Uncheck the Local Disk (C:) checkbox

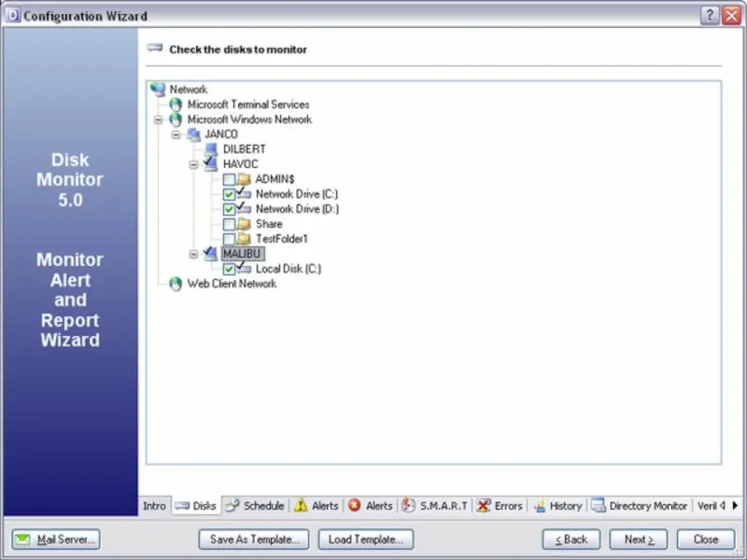tap(229, 269)
